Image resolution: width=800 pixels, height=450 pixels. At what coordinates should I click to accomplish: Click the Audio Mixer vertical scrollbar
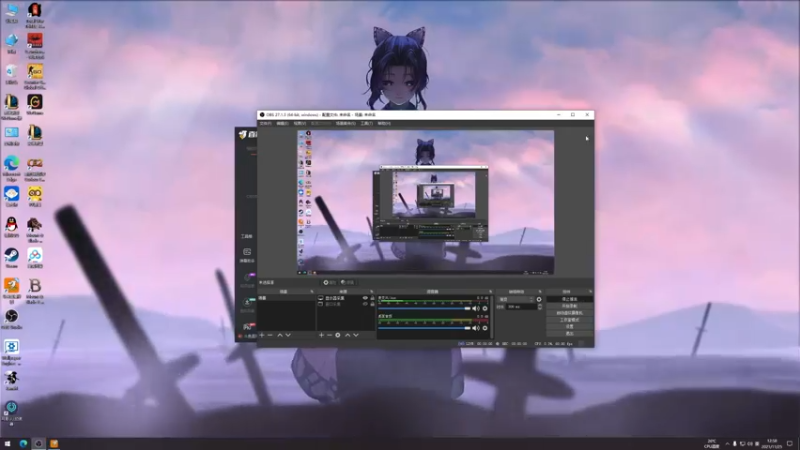(491, 316)
